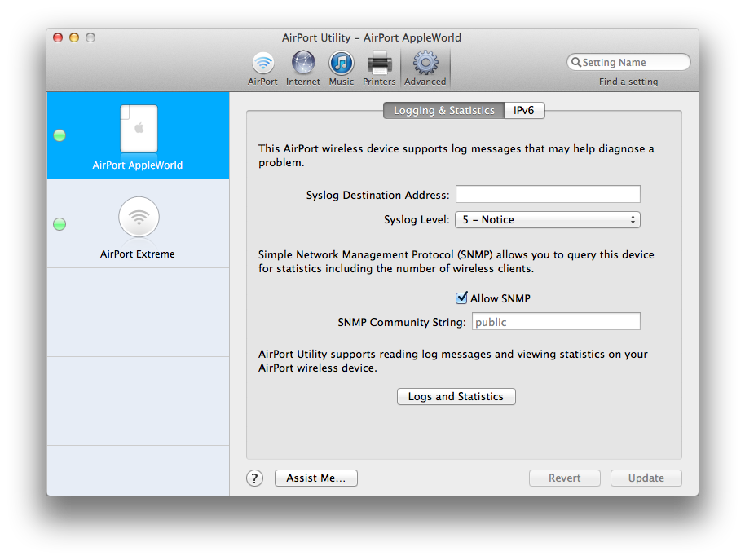Open the Music settings icon
745x560 pixels.
(x=342, y=68)
